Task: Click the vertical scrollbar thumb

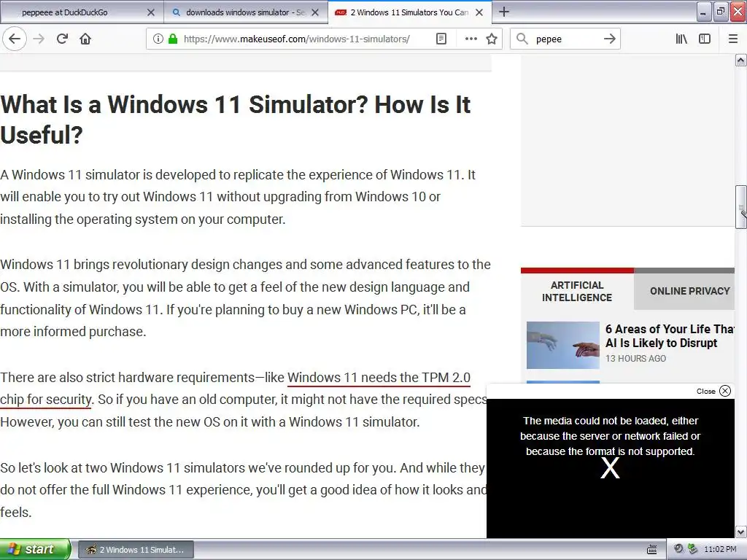Action: click(740, 207)
